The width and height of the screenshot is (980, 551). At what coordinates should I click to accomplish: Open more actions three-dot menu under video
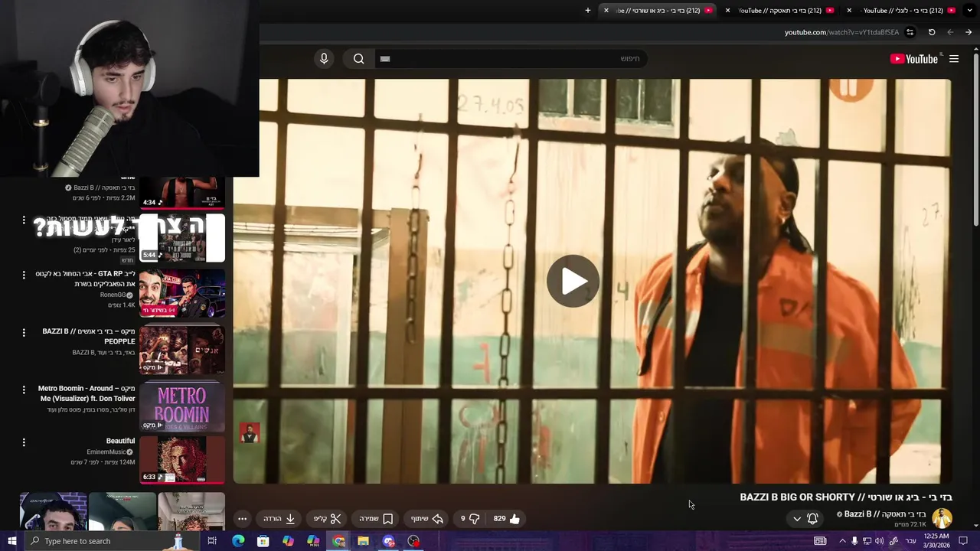click(x=242, y=519)
